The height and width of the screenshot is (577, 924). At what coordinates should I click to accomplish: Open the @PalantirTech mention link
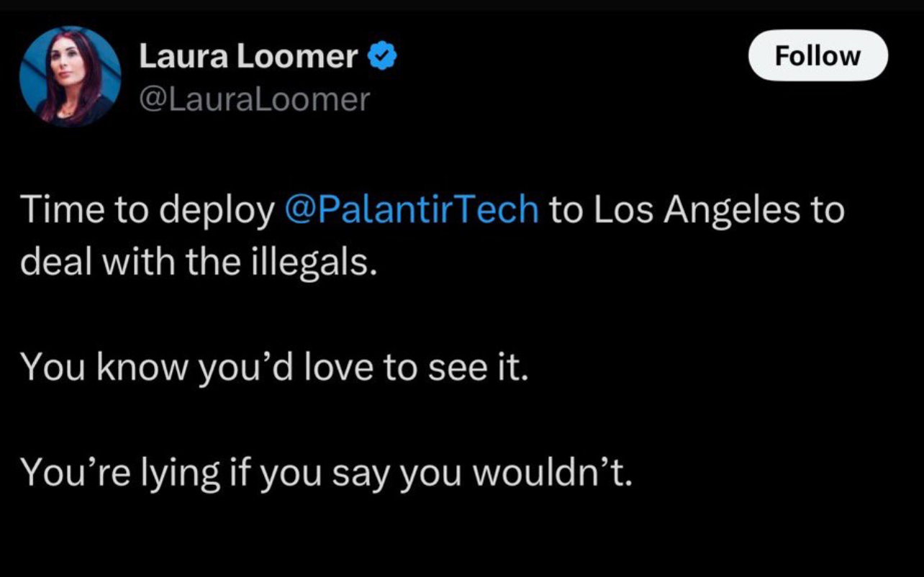click(x=412, y=209)
